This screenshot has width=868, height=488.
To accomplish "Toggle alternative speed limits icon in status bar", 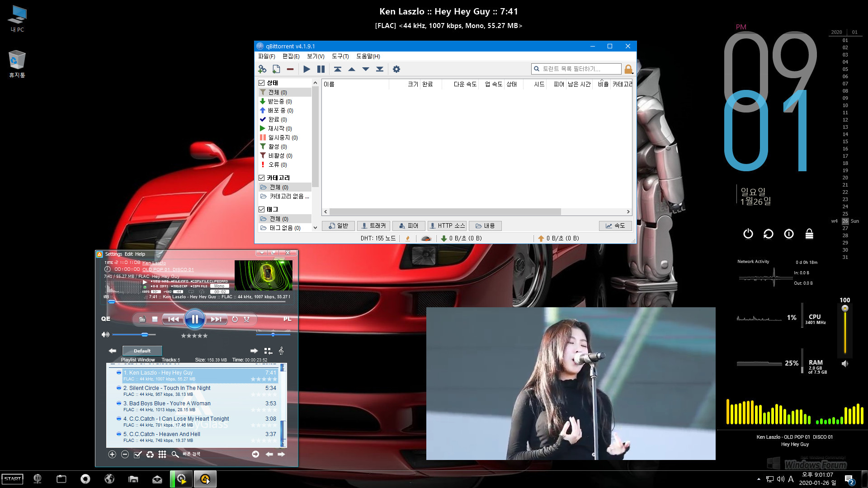I will pyautogui.click(x=426, y=239).
